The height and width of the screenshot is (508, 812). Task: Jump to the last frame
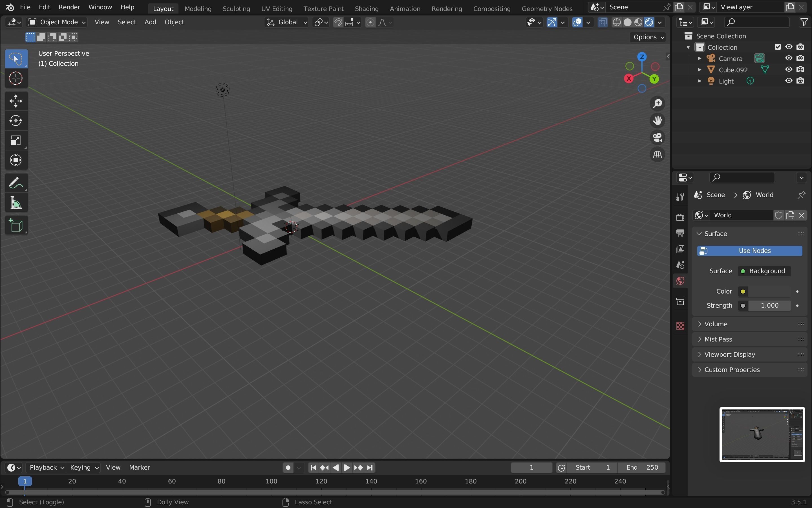pos(370,467)
